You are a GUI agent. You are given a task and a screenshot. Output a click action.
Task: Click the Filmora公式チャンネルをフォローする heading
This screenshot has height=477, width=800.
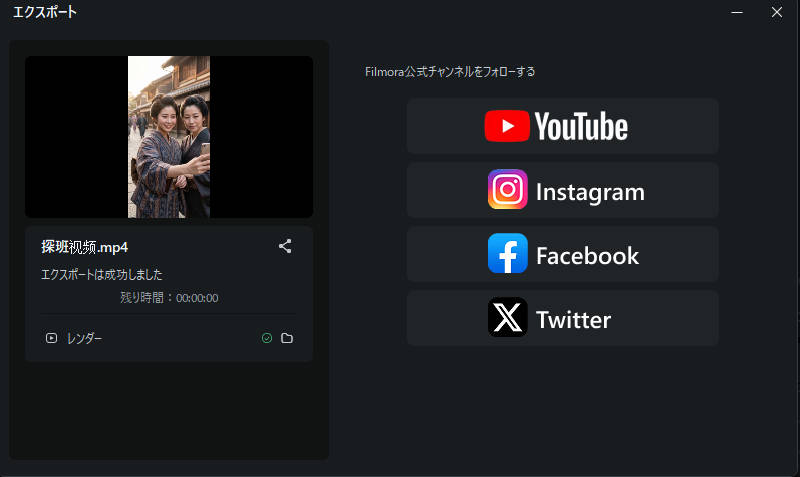pos(450,72)
